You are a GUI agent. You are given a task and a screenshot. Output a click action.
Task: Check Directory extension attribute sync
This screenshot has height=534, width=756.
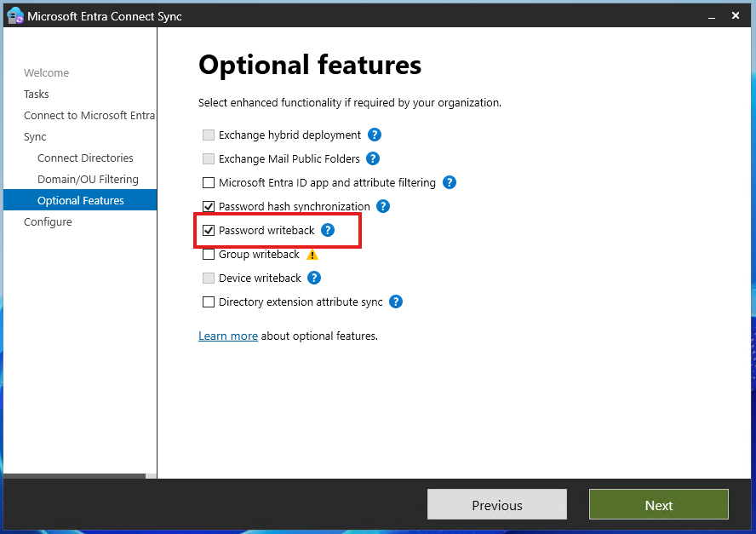(x=209, y=301)
